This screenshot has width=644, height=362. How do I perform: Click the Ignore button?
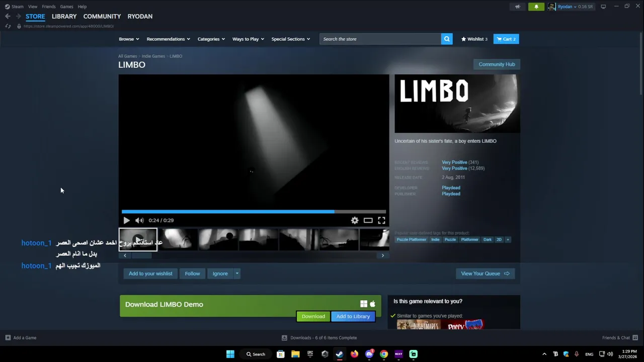pos(220,274)
